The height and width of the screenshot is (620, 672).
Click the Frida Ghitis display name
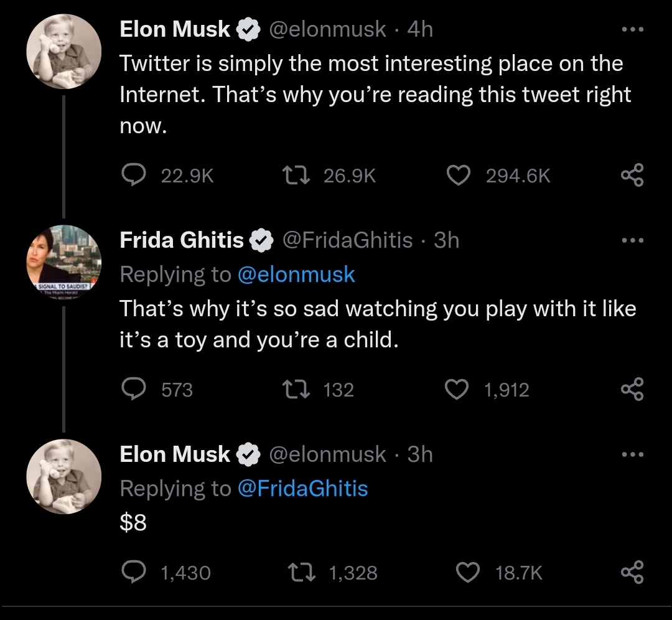click(181, 240)
